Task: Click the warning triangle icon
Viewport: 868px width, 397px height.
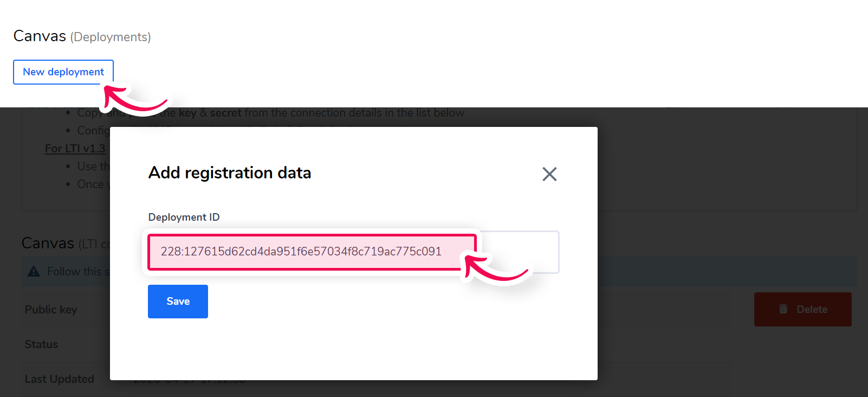Action: [x=34, y=271]
